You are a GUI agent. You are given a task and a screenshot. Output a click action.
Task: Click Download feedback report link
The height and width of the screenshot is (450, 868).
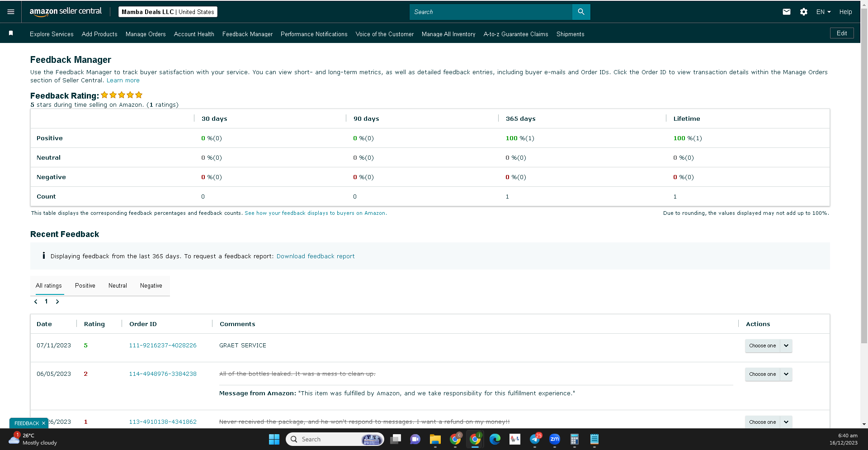316,256
